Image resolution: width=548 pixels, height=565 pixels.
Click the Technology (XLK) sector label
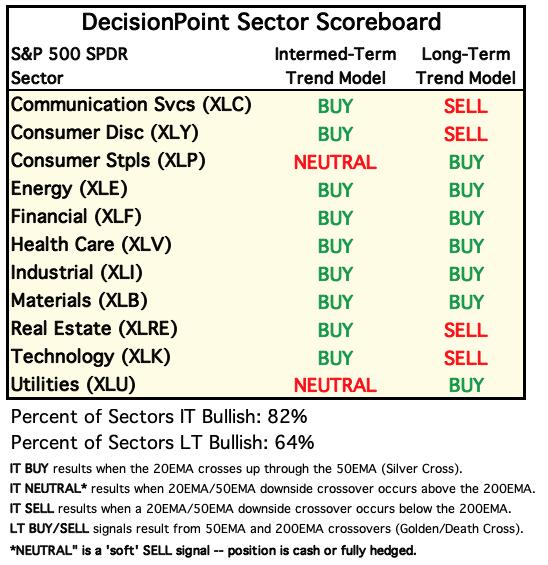click(x=90, y=357)
